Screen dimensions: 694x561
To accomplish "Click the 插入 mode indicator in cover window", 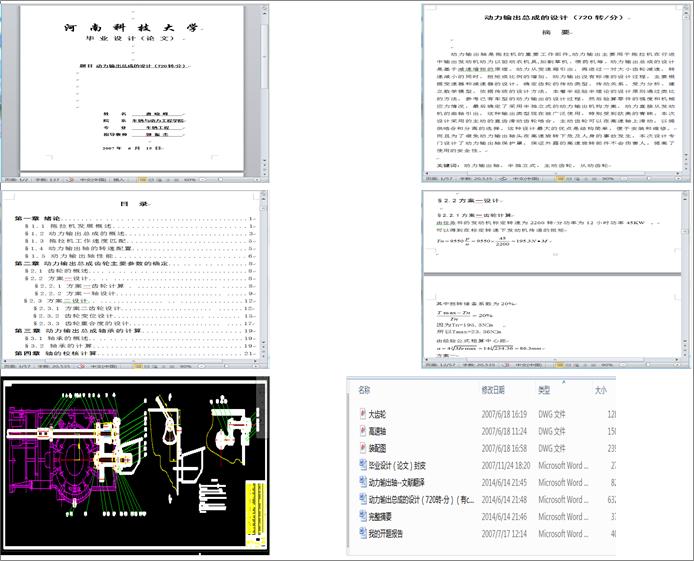I will point(120,180).
